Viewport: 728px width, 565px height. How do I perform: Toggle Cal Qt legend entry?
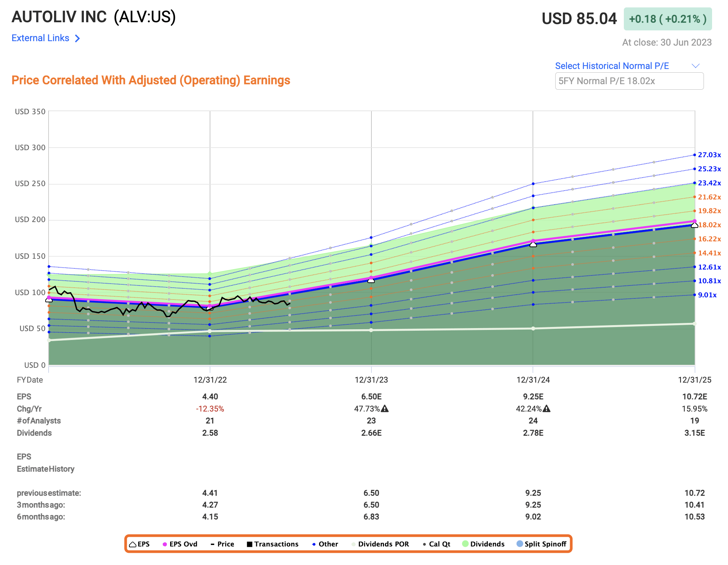(x=437, y=544)
